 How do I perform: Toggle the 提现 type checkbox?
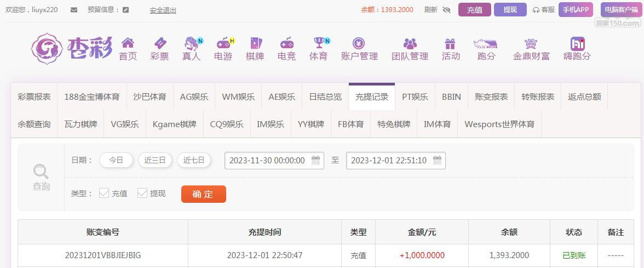[142, 193]
